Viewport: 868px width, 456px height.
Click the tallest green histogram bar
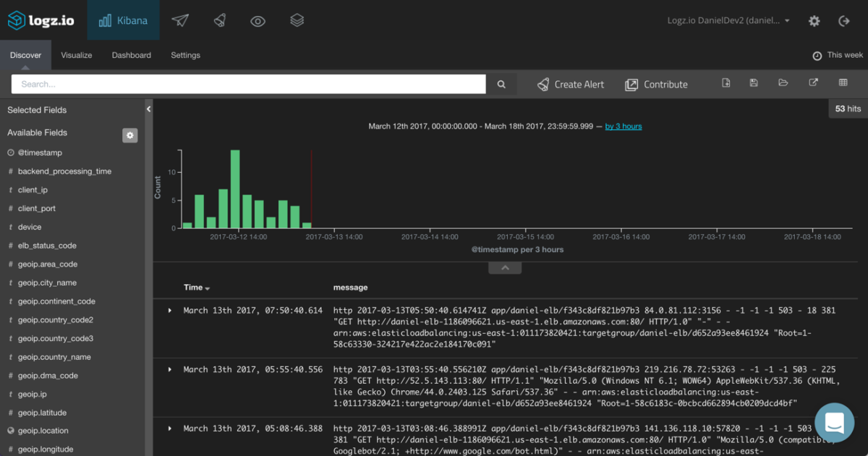click(235, 189)
